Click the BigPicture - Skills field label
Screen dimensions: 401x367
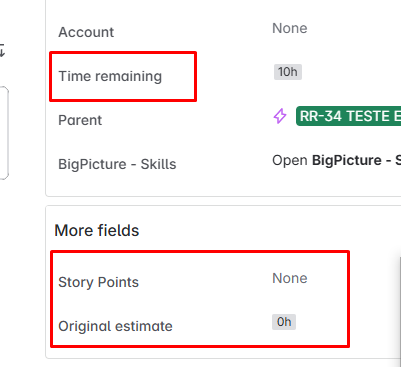tap(117, 164)
